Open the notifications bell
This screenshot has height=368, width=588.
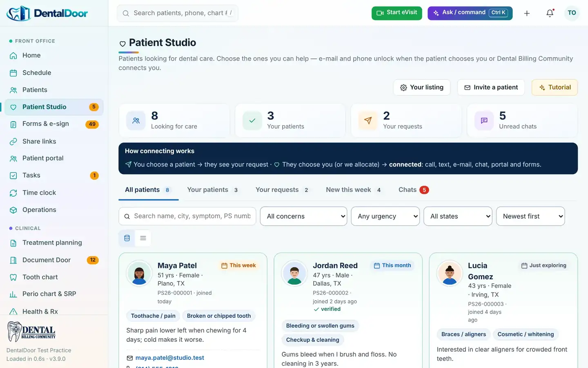(550, 13)
